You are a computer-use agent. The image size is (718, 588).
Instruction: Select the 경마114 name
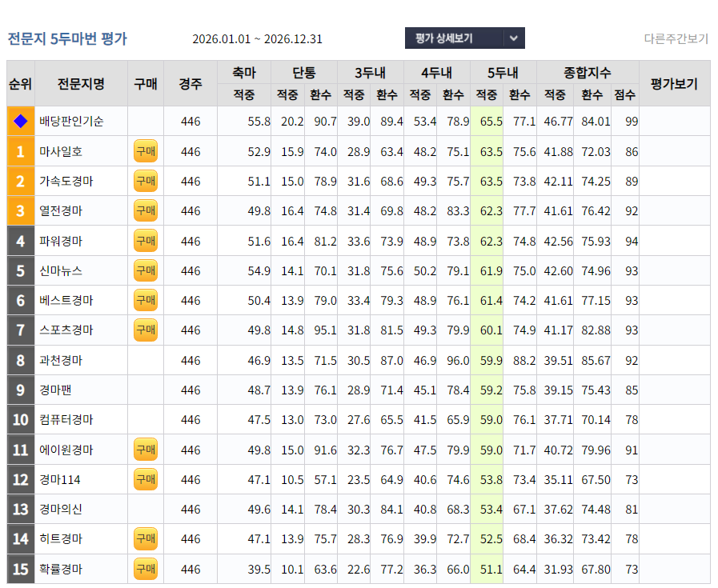pyautogui.click(x=60, y=479)
